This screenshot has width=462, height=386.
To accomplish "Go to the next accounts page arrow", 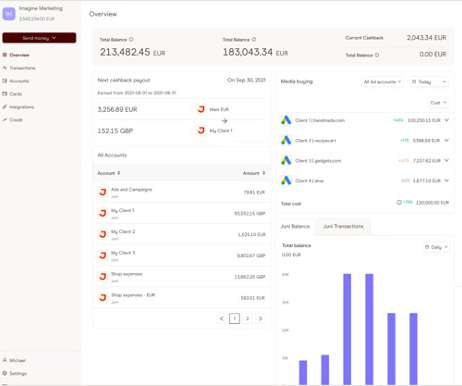I will (260, 319).
